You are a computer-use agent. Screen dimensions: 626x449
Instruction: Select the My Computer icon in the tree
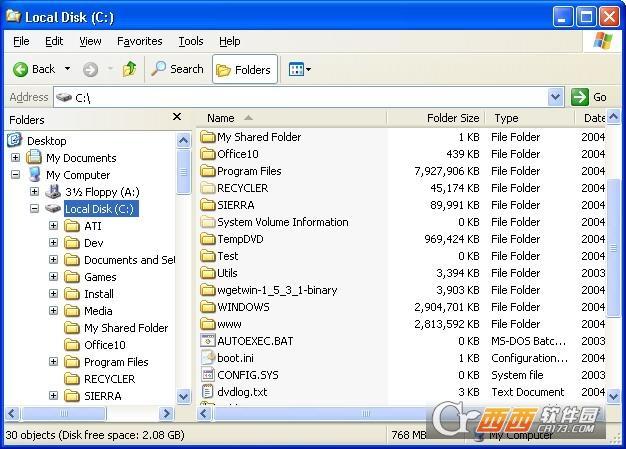point(35,174)
